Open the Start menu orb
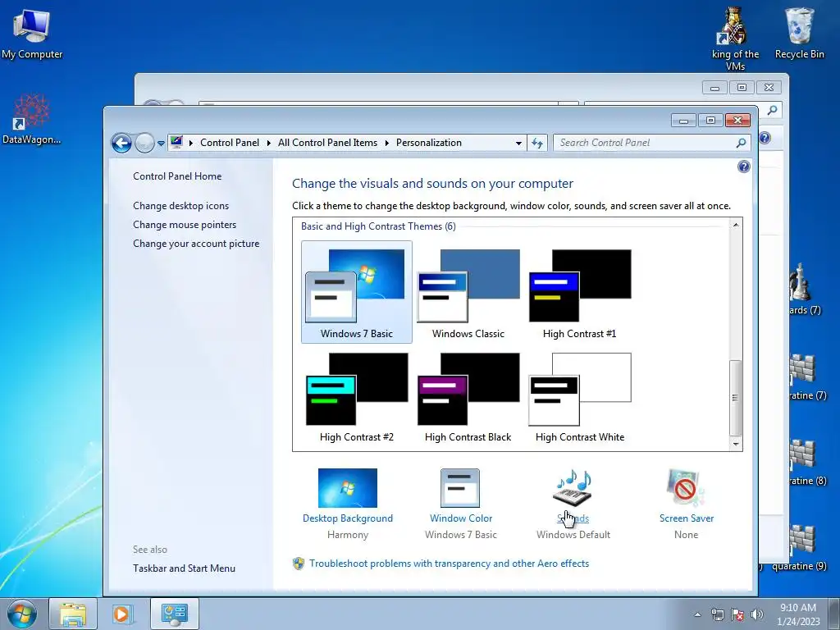 click(x=22, y=614)
